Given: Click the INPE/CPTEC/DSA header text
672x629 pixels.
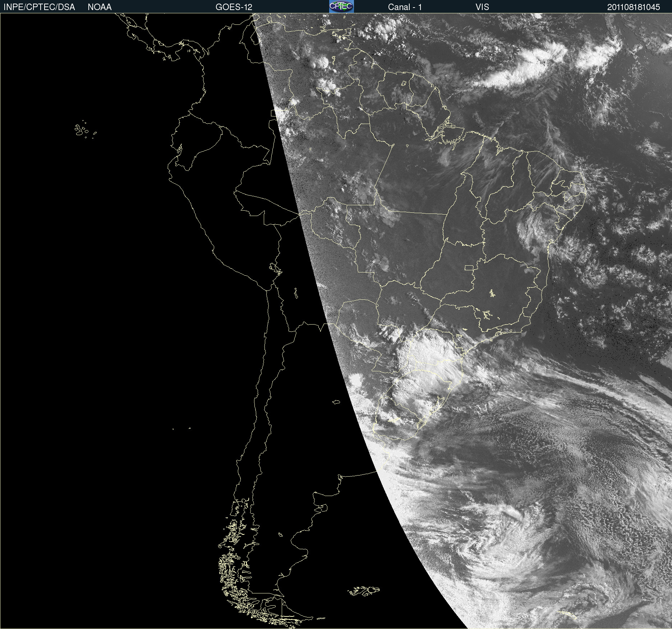Looking at the screenshot, I should coord(39,7).
